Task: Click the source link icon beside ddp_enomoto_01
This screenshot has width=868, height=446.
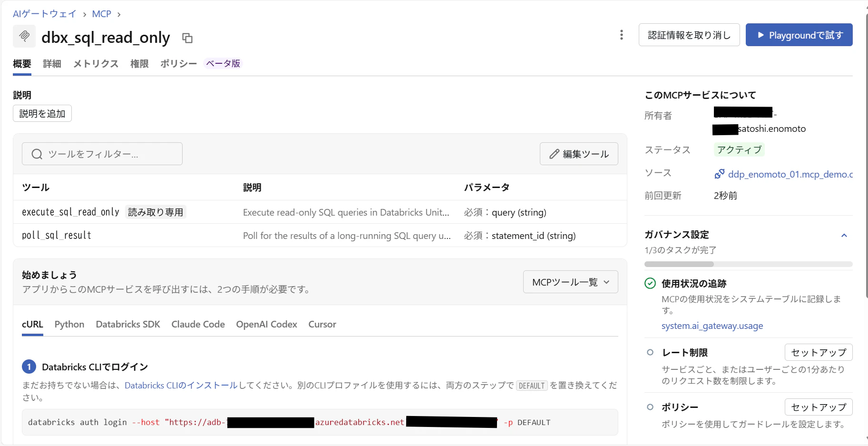Action: (x=719, y=174)
